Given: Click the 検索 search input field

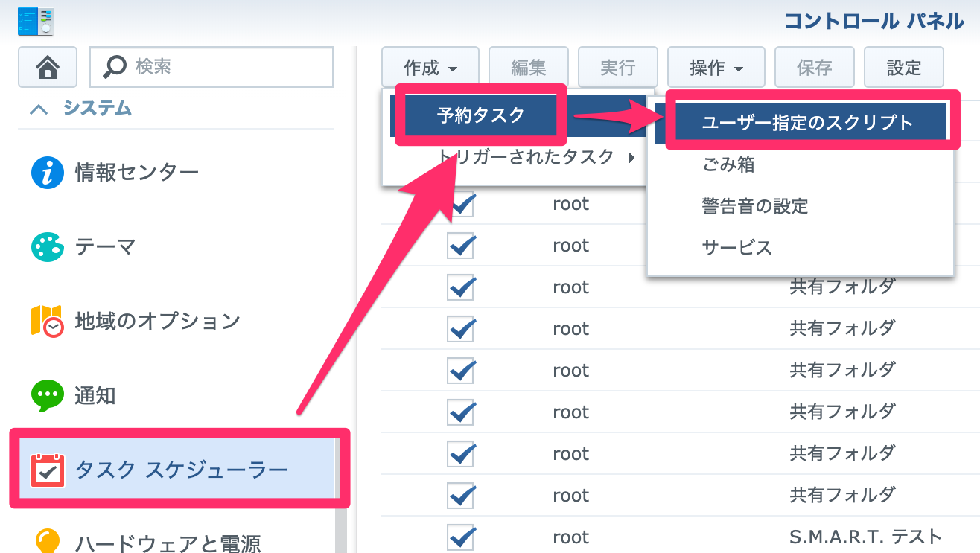Looking at the screenshot, I should [223, 68].
